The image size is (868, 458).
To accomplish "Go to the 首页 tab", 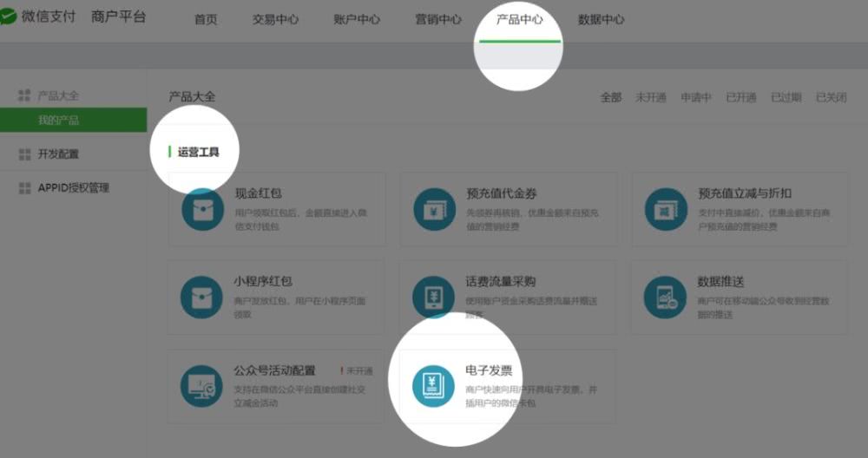I will click(x=206, y=20).
